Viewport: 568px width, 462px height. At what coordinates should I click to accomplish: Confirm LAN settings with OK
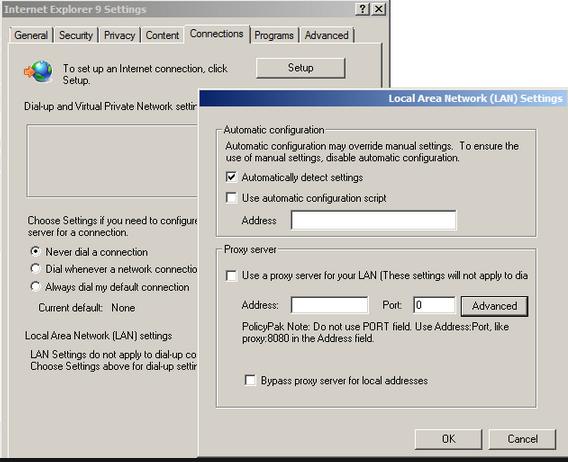point(448,439)
